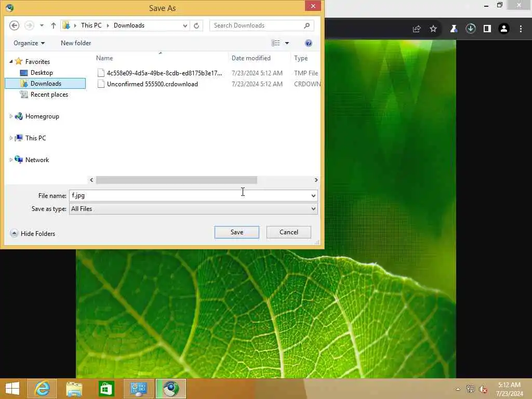532x399 pixels.
Task: Open Recent places in Favorites
Action: pyautogui.click(x=49, y=95)
